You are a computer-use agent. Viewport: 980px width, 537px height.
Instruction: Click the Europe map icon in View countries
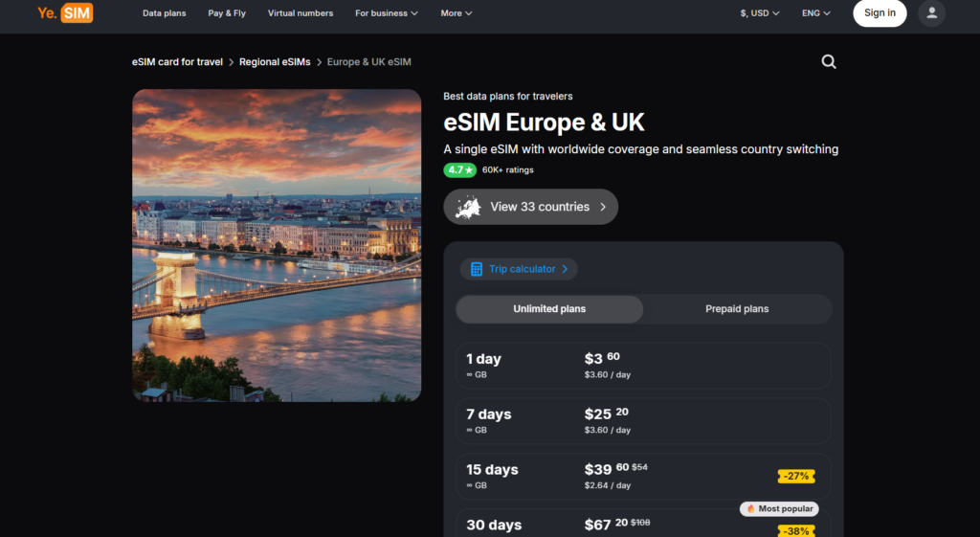point(468,207)
